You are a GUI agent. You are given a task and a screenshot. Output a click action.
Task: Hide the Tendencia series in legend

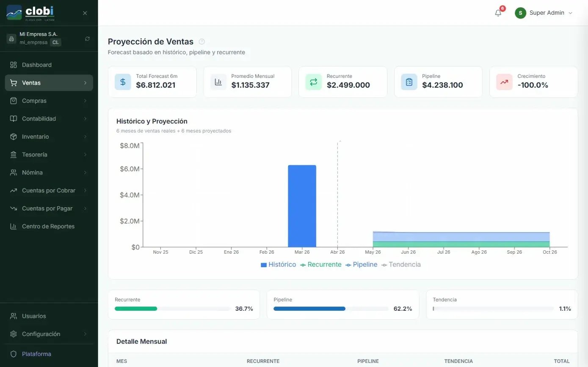click(x=401, y=265)
